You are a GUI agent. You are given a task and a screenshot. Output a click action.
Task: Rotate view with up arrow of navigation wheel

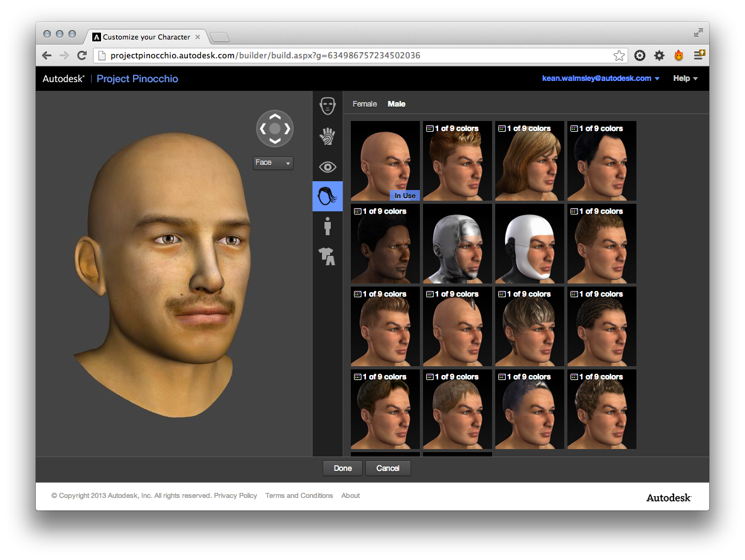tap(274, 116)
